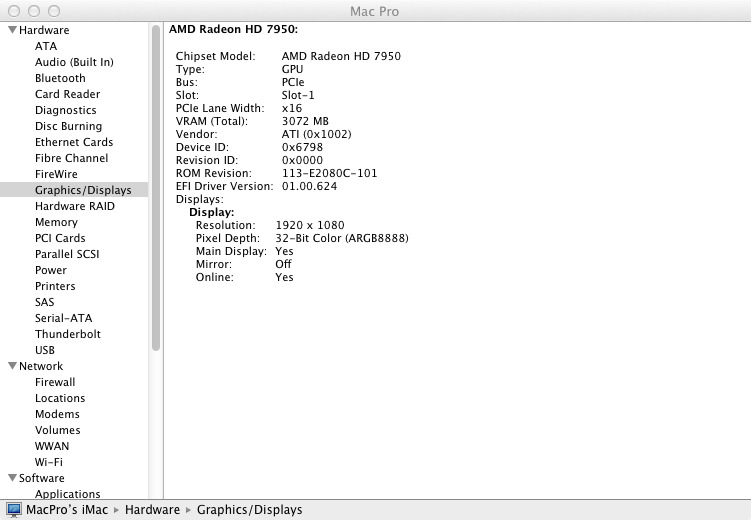Image resolution: width=751 pixels, height=520 pixels.
Task: Select Volumes under Network
Action: 57,430
